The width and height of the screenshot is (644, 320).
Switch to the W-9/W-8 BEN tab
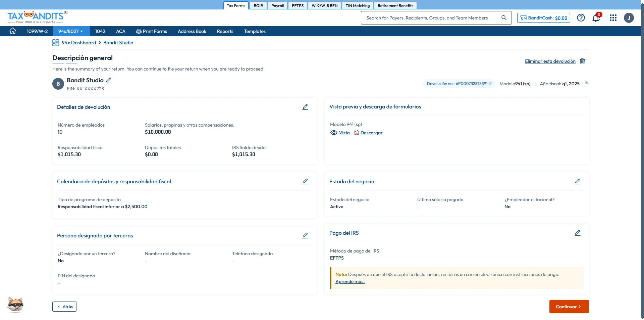point(325,5)
